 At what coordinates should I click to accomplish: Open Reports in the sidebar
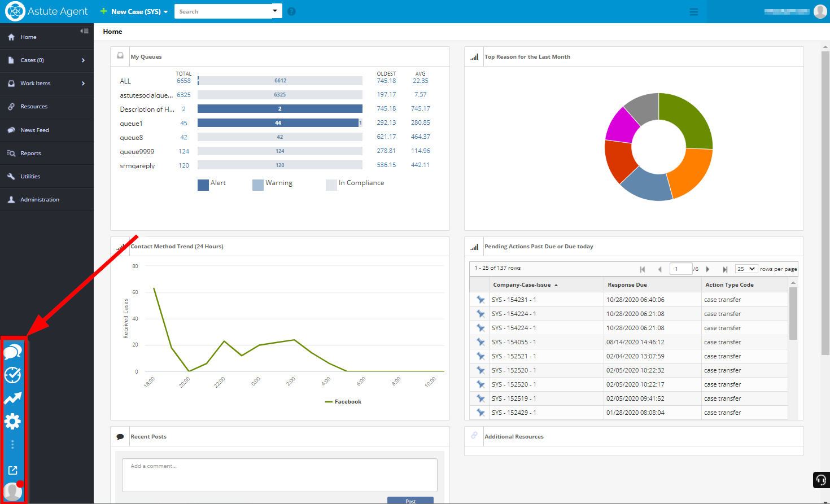(x=30, y=154)
